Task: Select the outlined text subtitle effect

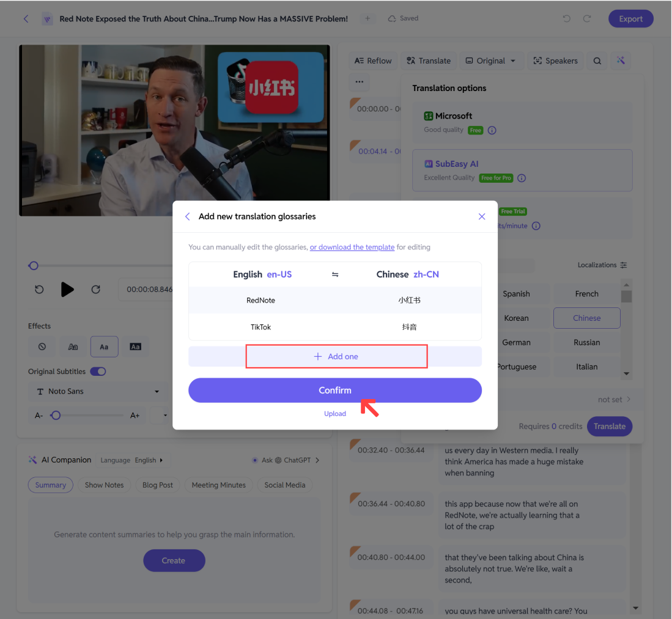Action: tap(73, 347)
